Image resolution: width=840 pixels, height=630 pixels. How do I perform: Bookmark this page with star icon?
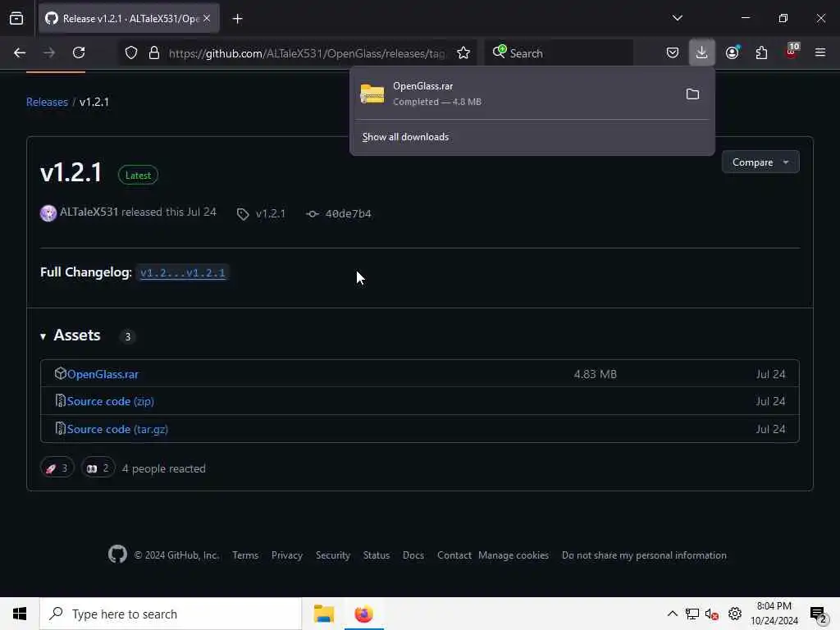pyautogui.click(x=463, y=53)
